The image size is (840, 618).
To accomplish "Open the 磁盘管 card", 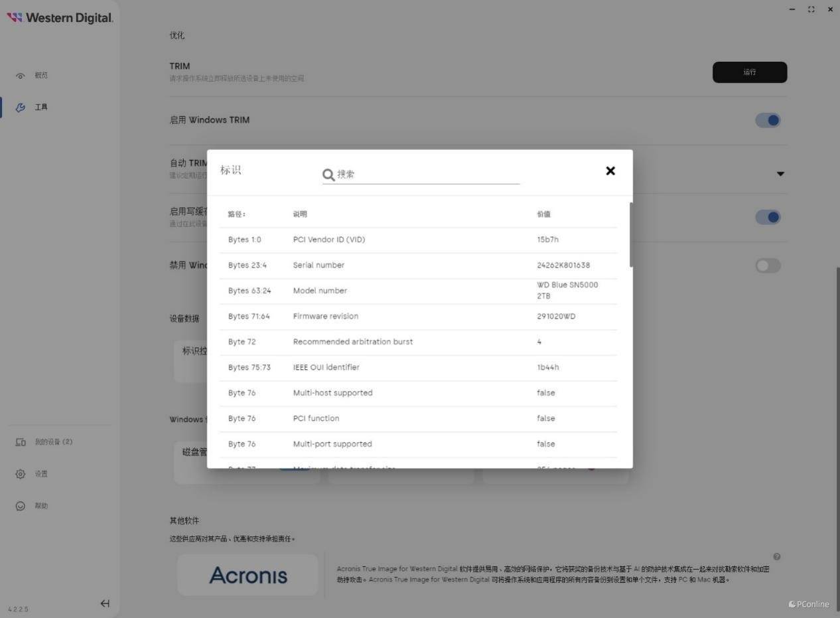I will [x=191, y=461].
